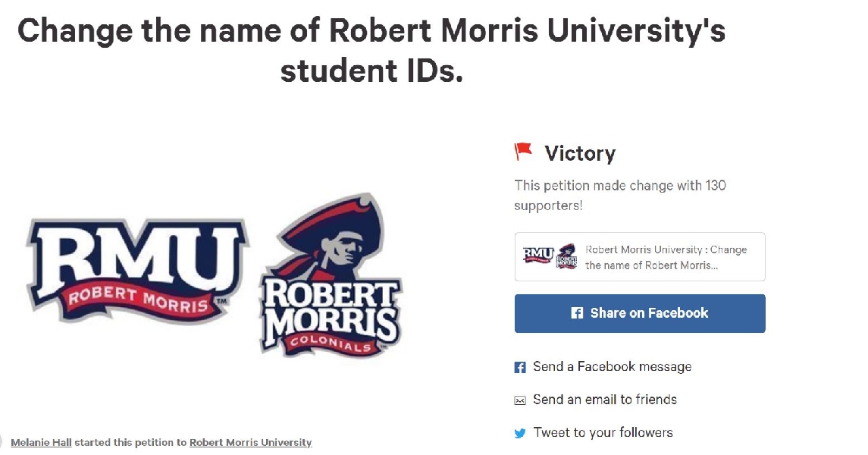Click the petition author's avatar at bottom left
868x455 pixels.
coord(2,443)
